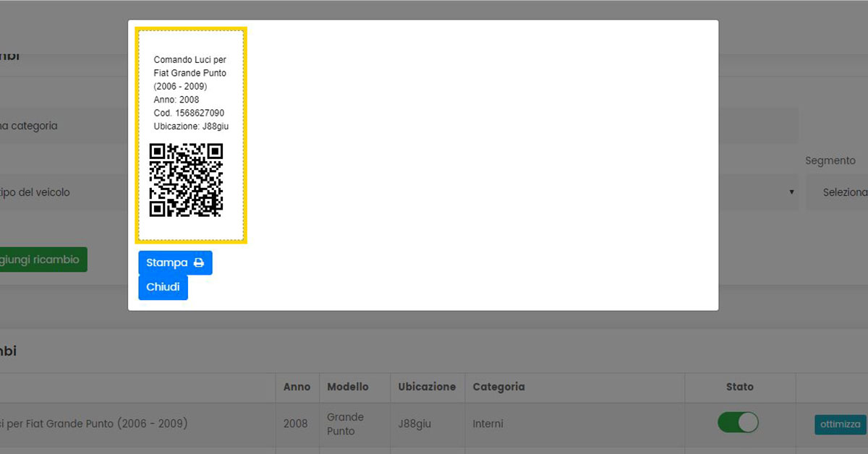This screenshot has height=454, width=868.
Task: Click the 2008 year cell
Action: coord(295,424)
